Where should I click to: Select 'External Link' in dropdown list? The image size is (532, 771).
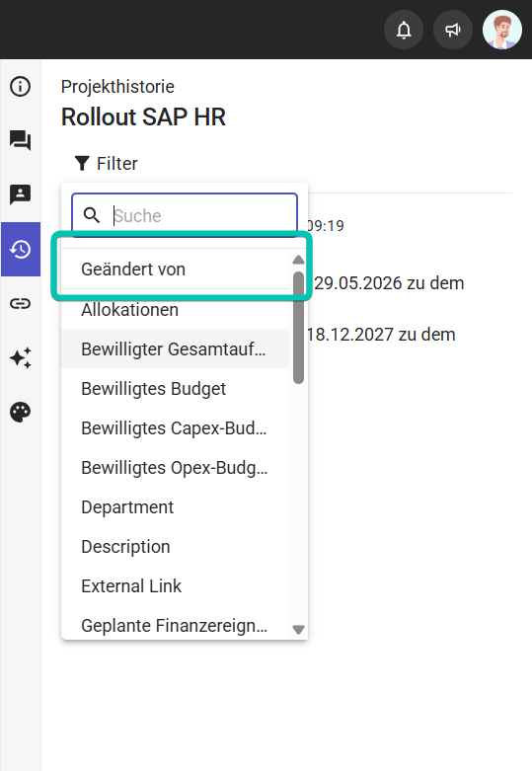[x=176, y=586]
